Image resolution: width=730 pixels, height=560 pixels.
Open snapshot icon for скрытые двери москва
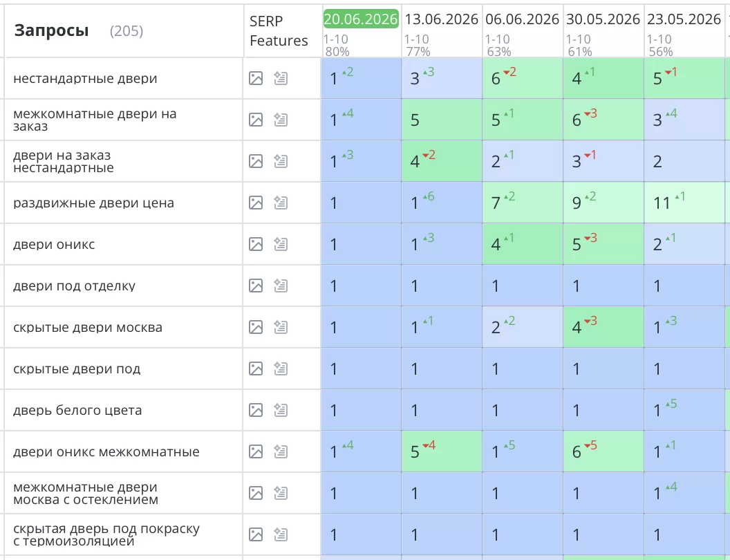click(x=280, y=327)
